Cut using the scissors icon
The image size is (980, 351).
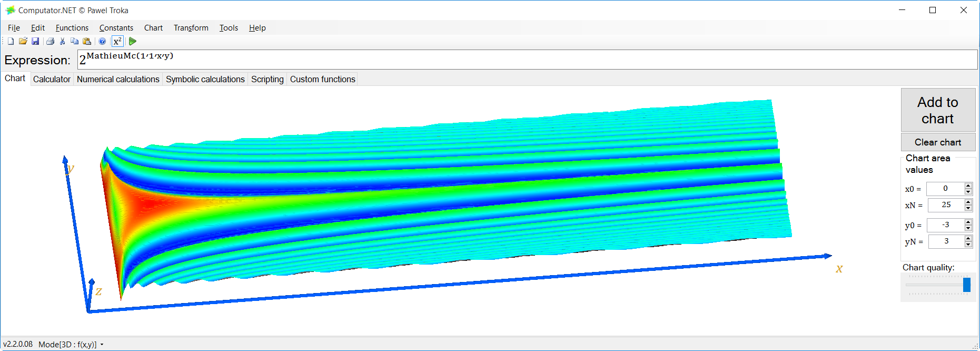pyautogui.click(x=63, y=41)
